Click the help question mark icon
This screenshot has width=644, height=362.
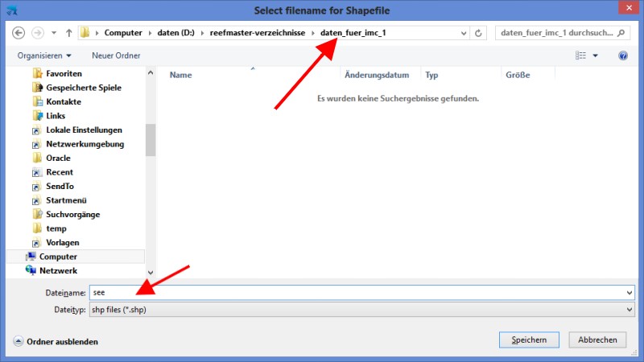(622, 56)
